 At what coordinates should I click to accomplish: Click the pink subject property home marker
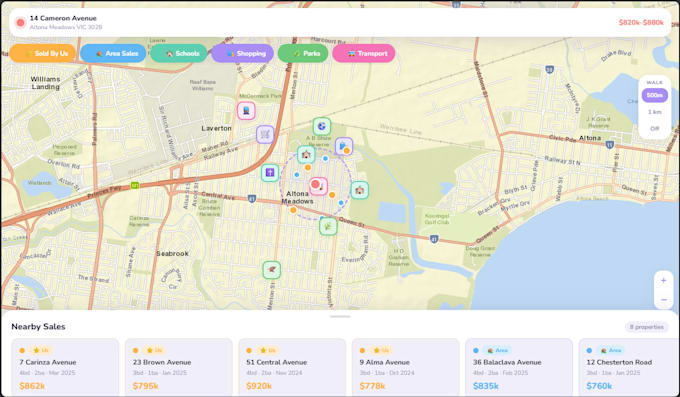click(318, 186)
